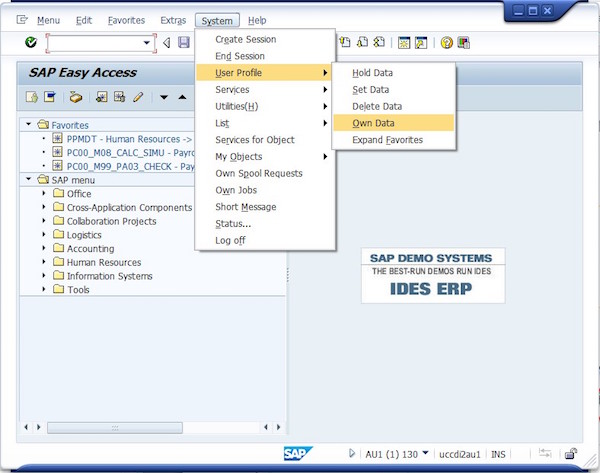Open the AU1 (1) 130 system dropdown
This screenshot has width=600, height=473.
coord(425,453)
